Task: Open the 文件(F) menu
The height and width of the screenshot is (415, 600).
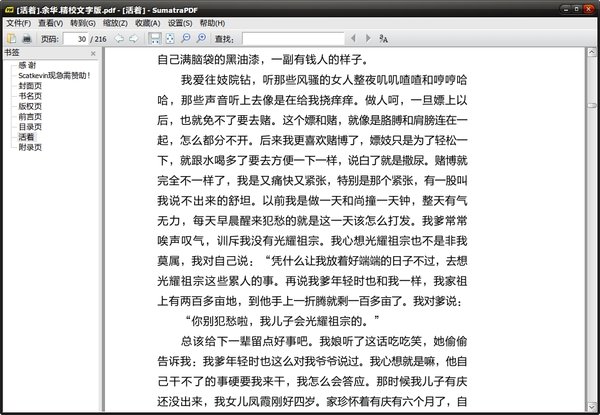Action: tap(18, 23)
